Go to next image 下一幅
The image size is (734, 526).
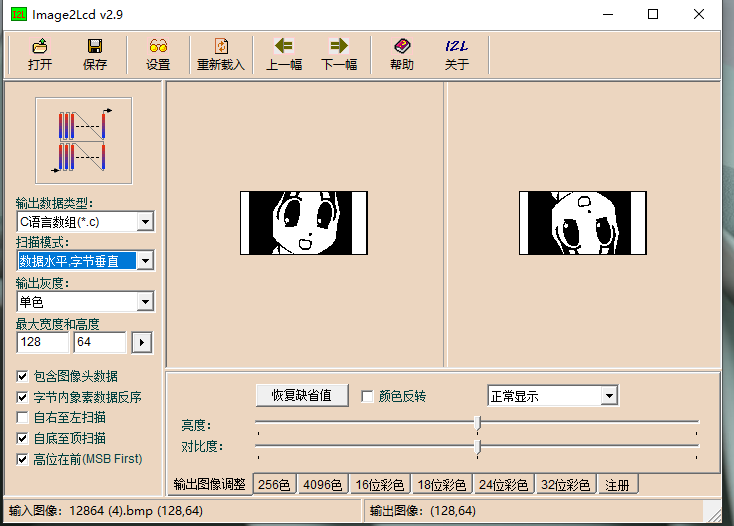[x=339, y=55]
